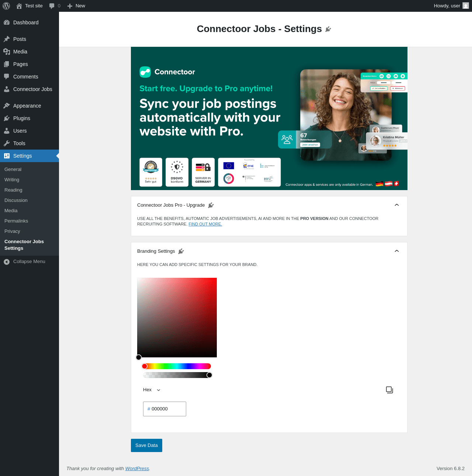Image resolution: width=472 pixels, height=476 pixels.
Task: Open the Hex color format dropdown
Action: [x=152, y=390]
